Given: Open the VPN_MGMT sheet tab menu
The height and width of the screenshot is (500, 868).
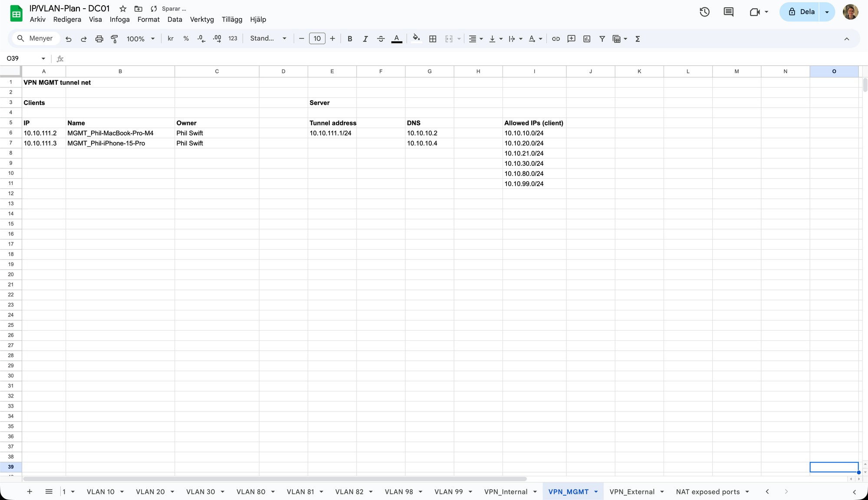Looking at the screenshot, I should (595, 491).
